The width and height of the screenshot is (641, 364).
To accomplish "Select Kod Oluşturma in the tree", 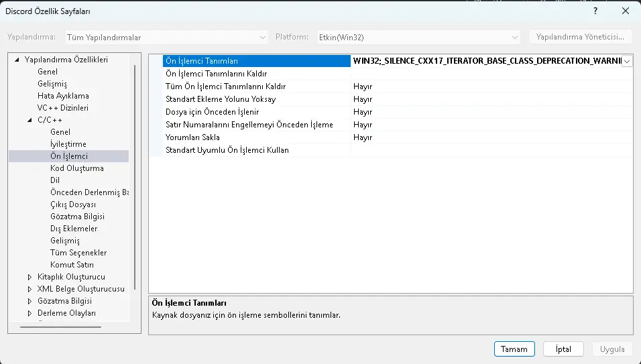I will (x=77, y=168).
